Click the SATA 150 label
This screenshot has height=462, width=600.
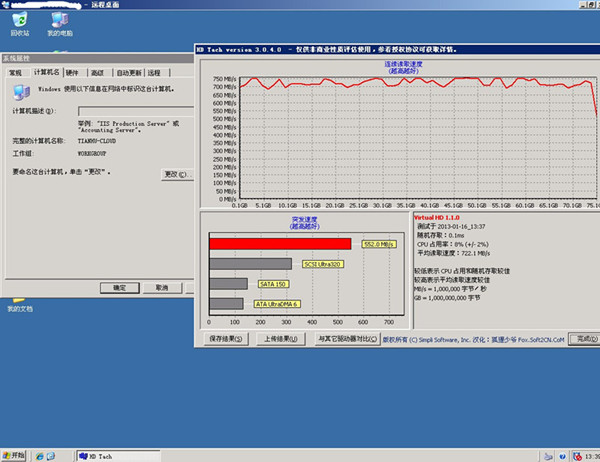click(x=273, y=284)
